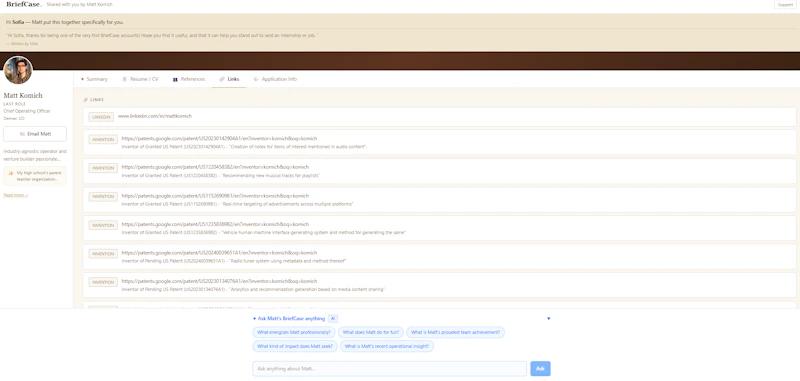Click the BriefCase logo

(23, 4)
